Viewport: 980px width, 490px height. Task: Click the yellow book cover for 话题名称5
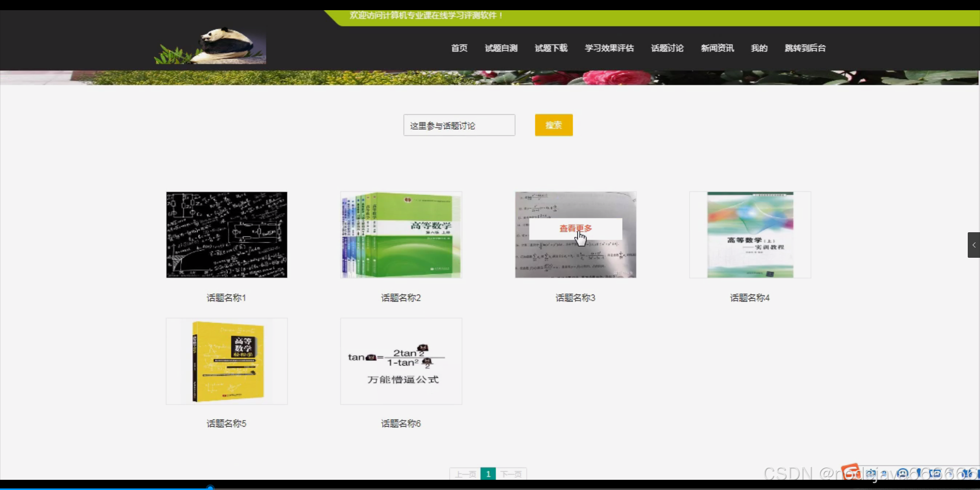coord(226,361)
